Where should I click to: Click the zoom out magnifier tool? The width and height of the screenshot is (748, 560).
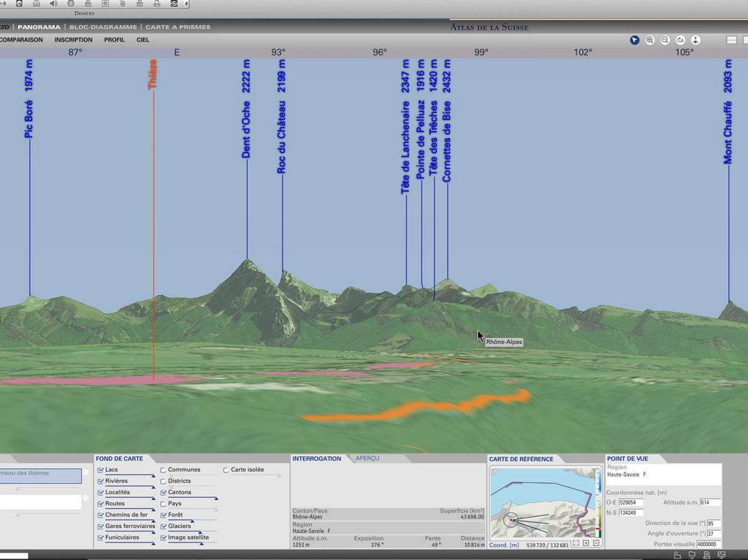[665, 40]
